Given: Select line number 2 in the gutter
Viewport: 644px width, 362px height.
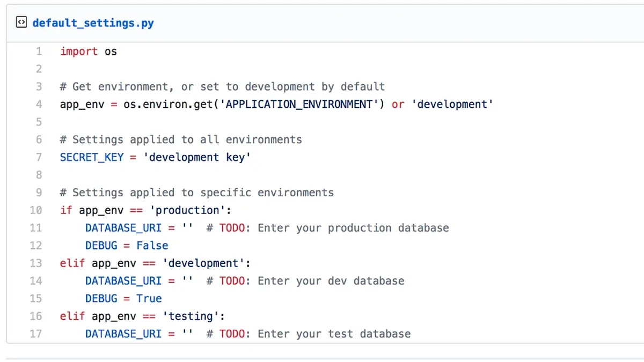Looking at the screenshot, I should click(39, 69).
